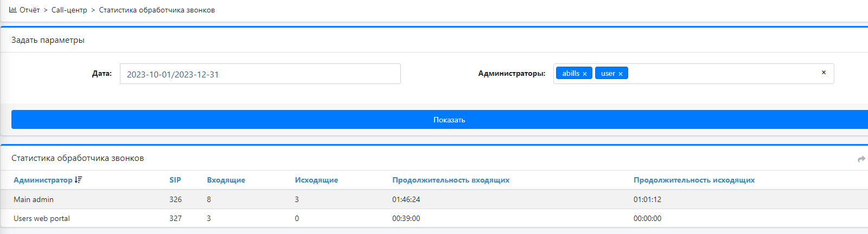Image resolution: width=868 pixels, height=234 pixels.
Task: Click the chart icon in the breadcrumb
Action: (x=12, y=10)
